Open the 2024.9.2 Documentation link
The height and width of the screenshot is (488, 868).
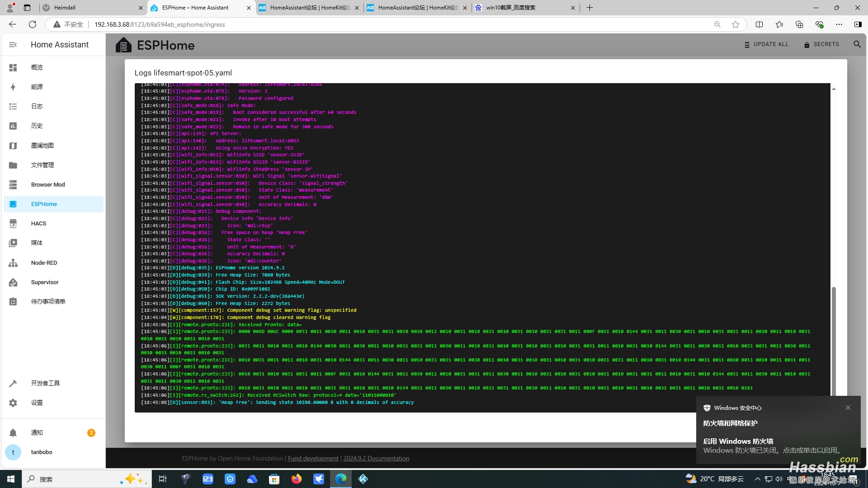point(376,458)
